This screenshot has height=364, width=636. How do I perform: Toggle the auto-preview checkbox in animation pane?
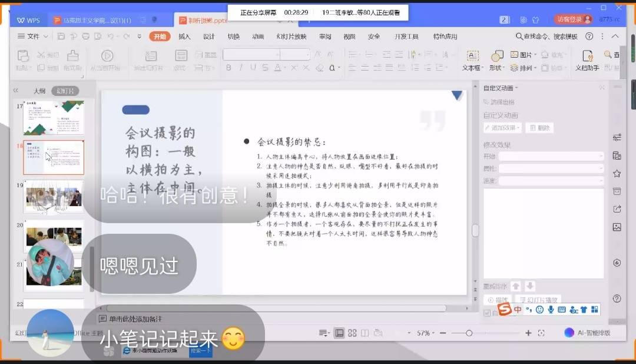click(487, 313)
